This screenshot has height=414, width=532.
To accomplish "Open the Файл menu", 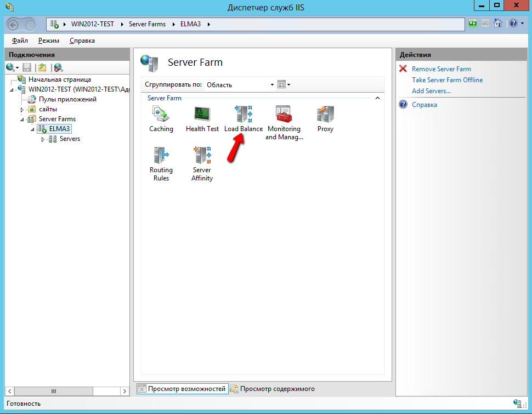I will click(x=20, y=41).
